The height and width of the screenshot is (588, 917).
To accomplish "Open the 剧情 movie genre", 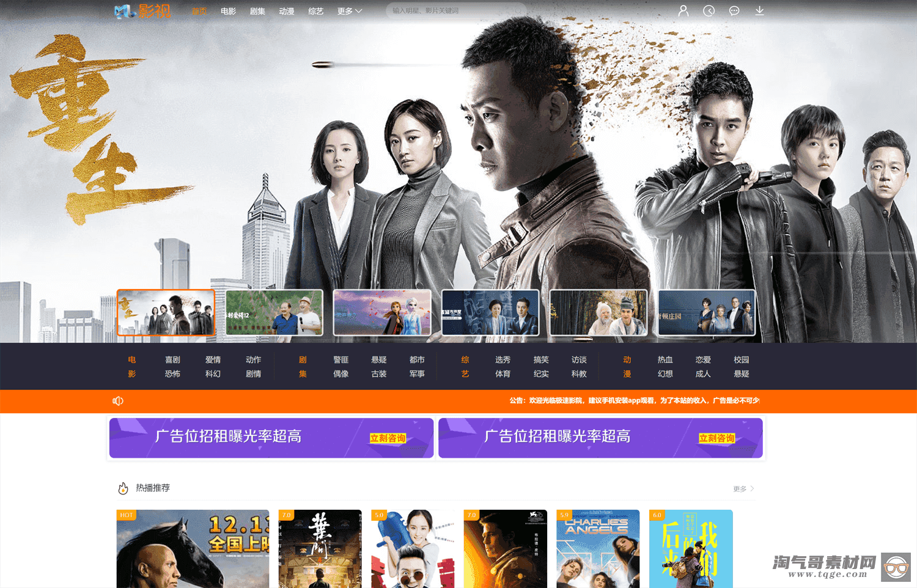I will coord(253,374).
